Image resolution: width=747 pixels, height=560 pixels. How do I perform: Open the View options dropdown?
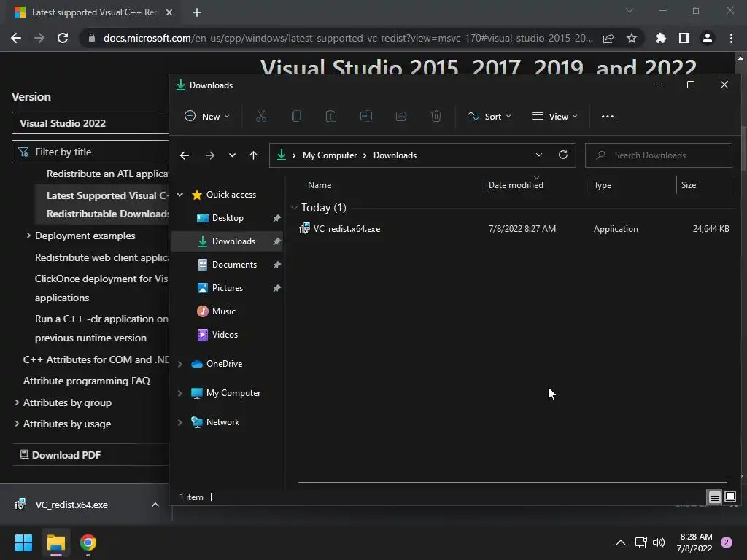click(554, 116)
